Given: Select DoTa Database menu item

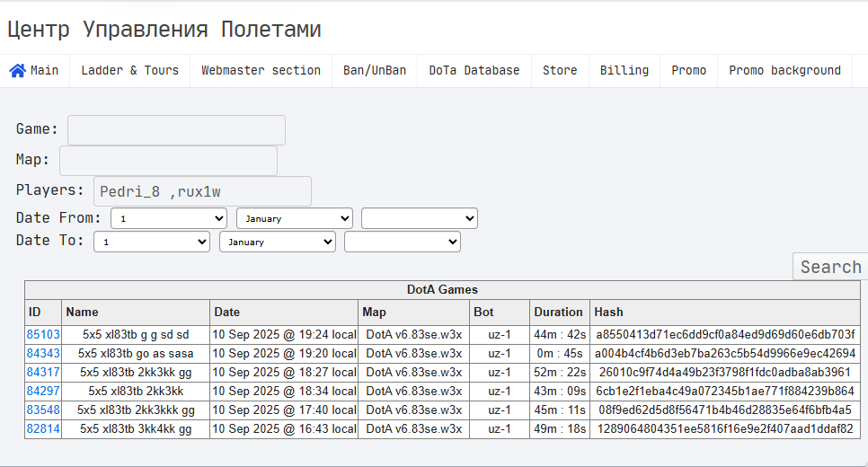Looking at the screenshot, I should click(x=474, y=71).
